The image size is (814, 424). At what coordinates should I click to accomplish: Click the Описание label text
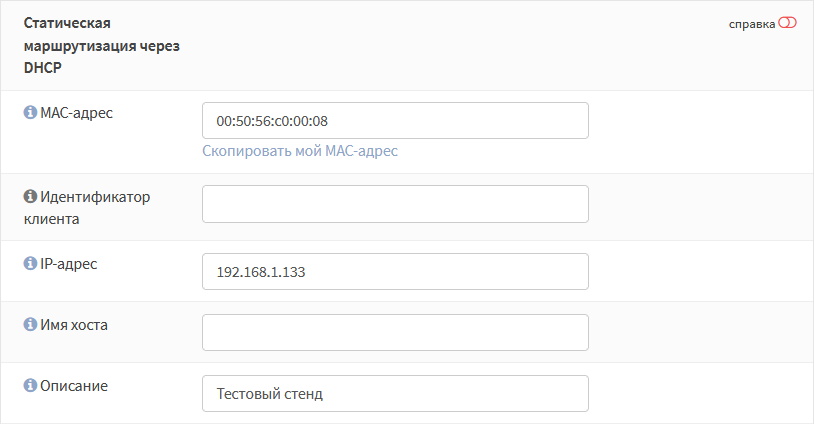coord(74,386)
